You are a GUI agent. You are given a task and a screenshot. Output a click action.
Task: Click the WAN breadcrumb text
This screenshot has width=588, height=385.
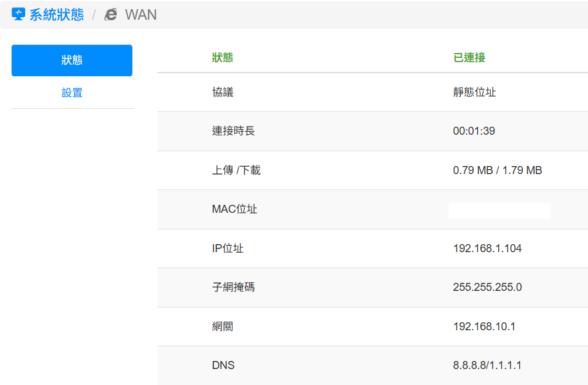pyautogui.click(x=141, y=15)
